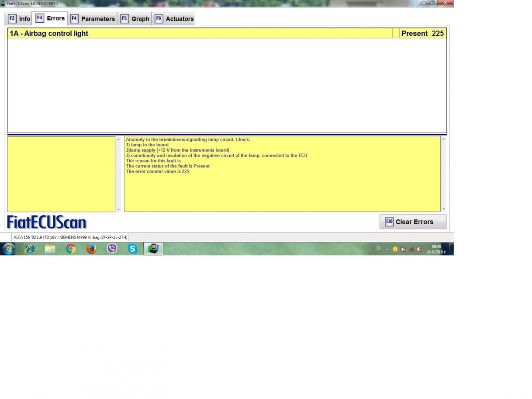Switch to the Info tab

tap(20, 19)
